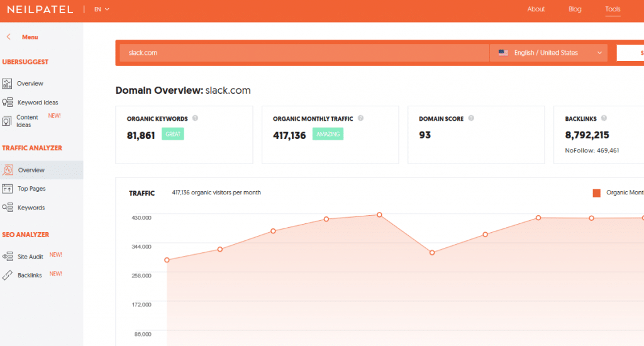Open About in the top navigation
This screenshot has width=644, height=346.
[536, 9]
